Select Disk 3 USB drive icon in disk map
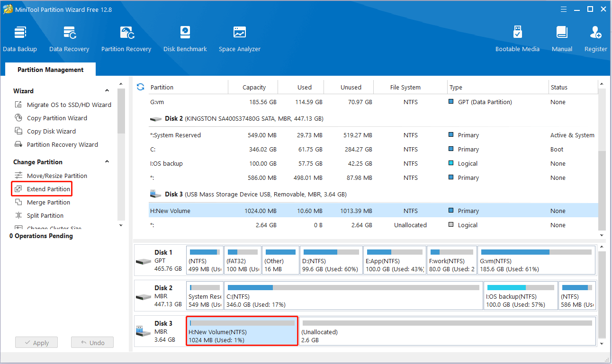Screen dimensions: 612x364 click(x=143, y=331)
